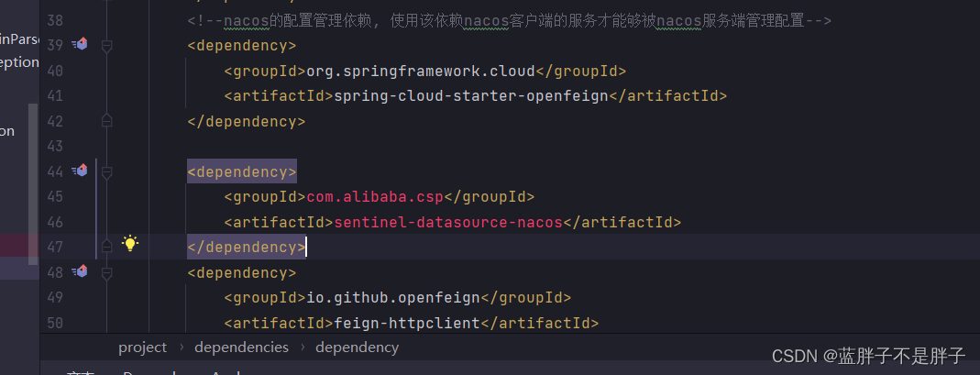This screenshot has height=375, width=980.
Task: Click on sentinel-datasource-nacos artifact text
Action: [x=448, y=222]
